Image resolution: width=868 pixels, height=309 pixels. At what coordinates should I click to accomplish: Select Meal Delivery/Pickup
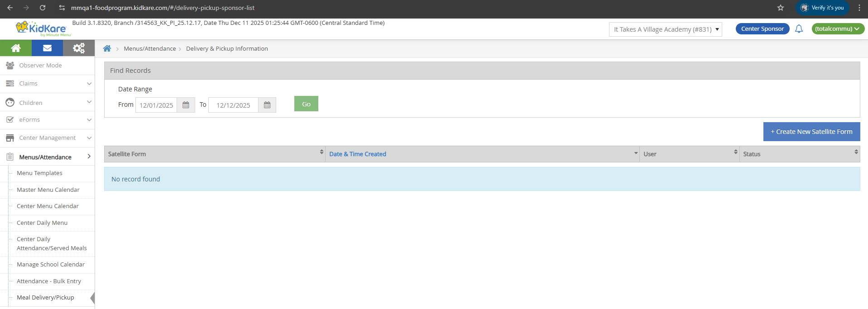tap(45, 298)
